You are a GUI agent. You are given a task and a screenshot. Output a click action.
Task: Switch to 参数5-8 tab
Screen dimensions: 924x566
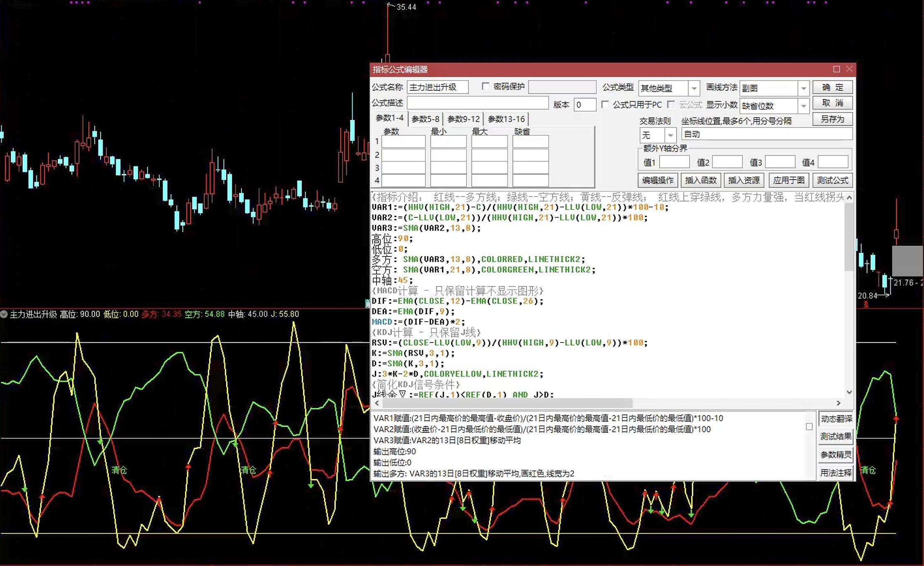coord(426,119)
